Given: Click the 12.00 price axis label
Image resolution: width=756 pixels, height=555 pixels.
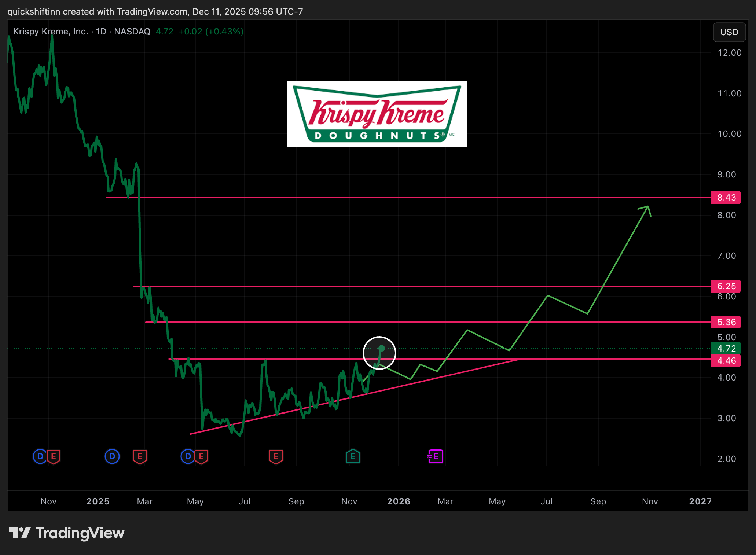Looking at the screenshot, I should click(729, 53).
